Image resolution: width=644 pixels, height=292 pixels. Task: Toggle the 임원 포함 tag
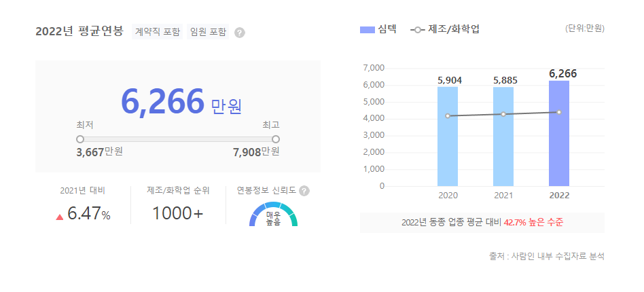209,32
